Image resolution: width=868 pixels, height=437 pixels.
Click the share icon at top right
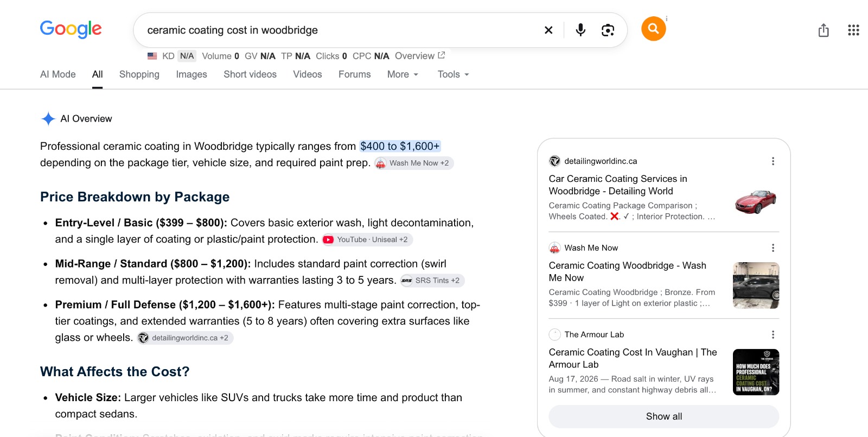point(824,30)
